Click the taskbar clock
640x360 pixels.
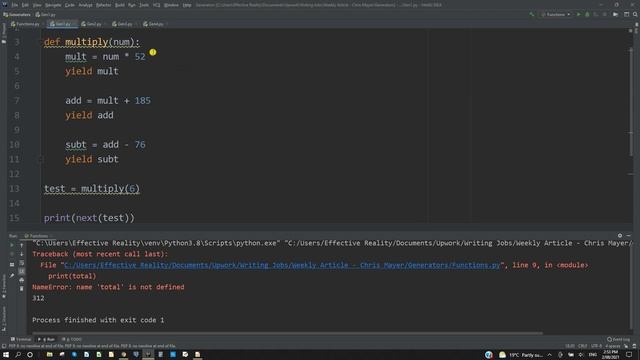(611, 354)
